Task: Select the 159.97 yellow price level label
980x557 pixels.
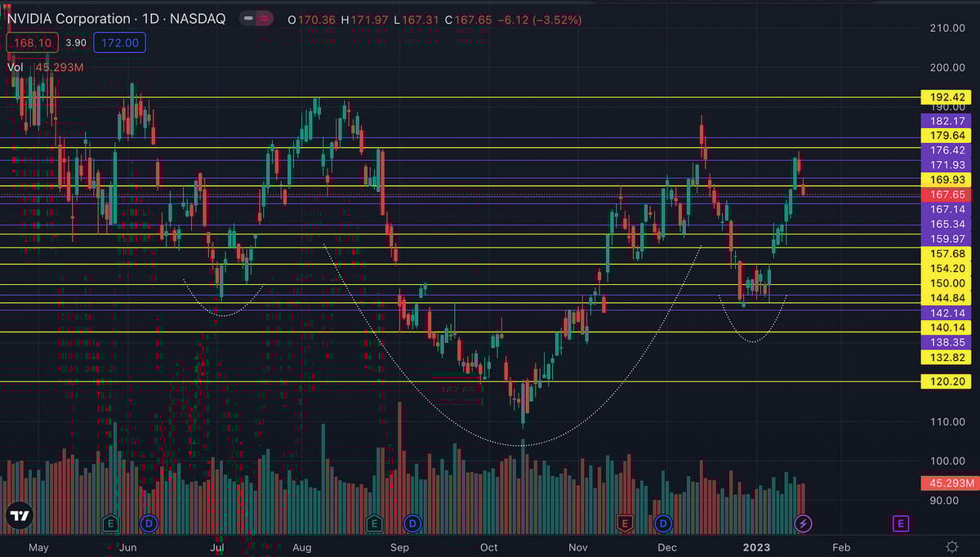Action: click(x=947, y=238)
